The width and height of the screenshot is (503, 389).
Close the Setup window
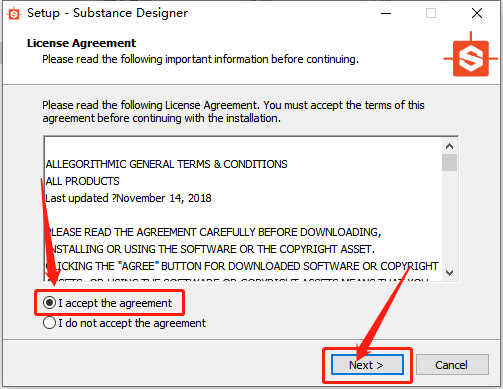[477, 13]
